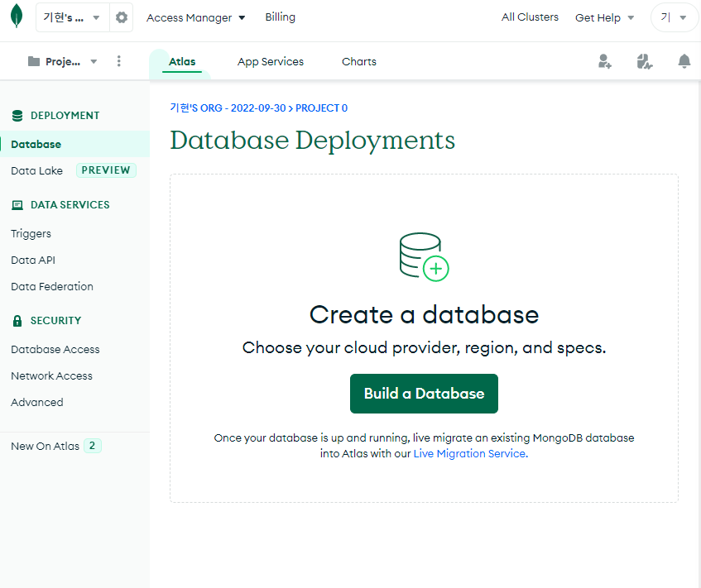
Task: Open project options three-dot menu
Action: [119, 61]
